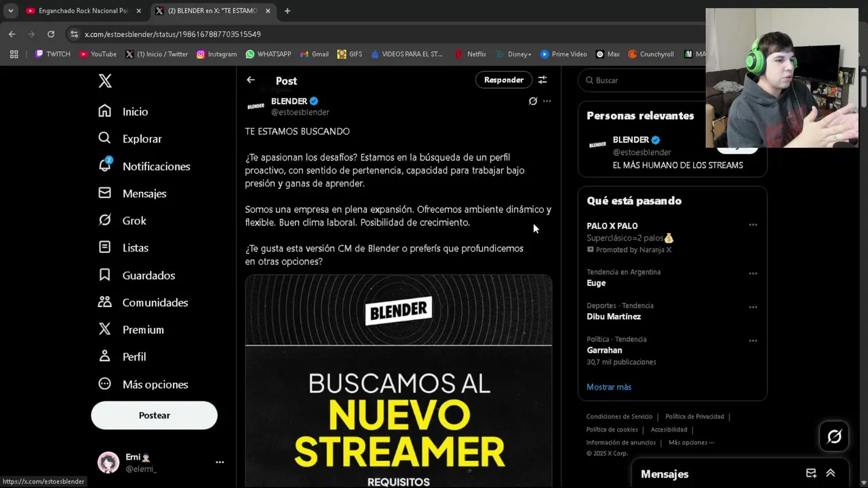
Task: Open the BLENDER avatar on the post
Action: 256,106
